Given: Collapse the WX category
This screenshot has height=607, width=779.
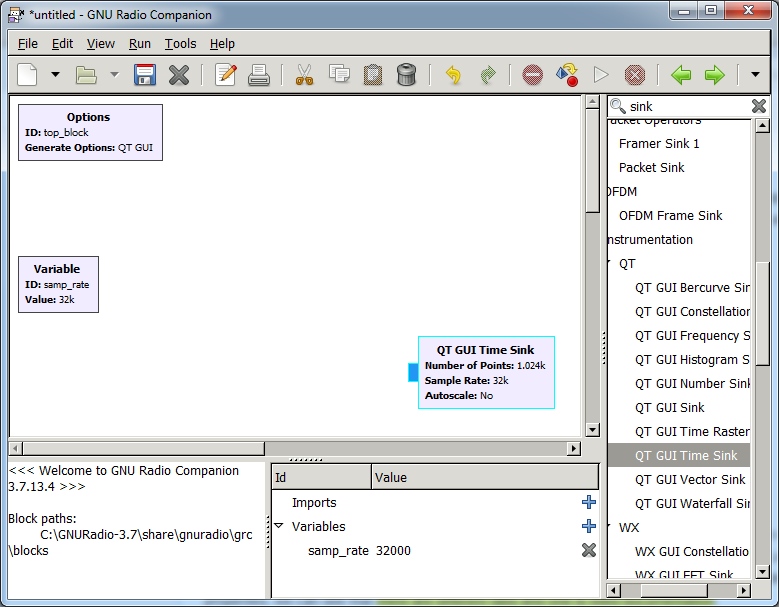Looking at the screenshot, I should (x=609, y=526).
